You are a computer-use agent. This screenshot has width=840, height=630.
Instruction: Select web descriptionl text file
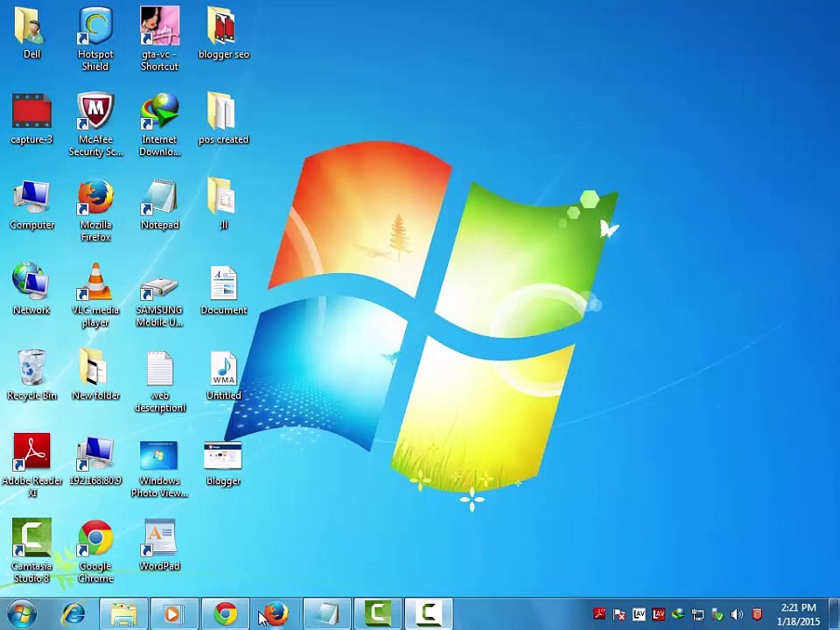(x=159, y=381)
